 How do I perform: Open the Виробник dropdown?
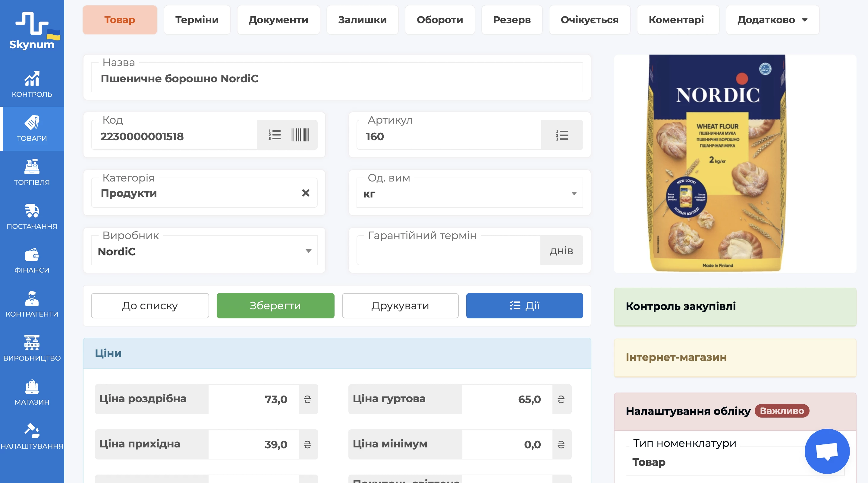204,251
